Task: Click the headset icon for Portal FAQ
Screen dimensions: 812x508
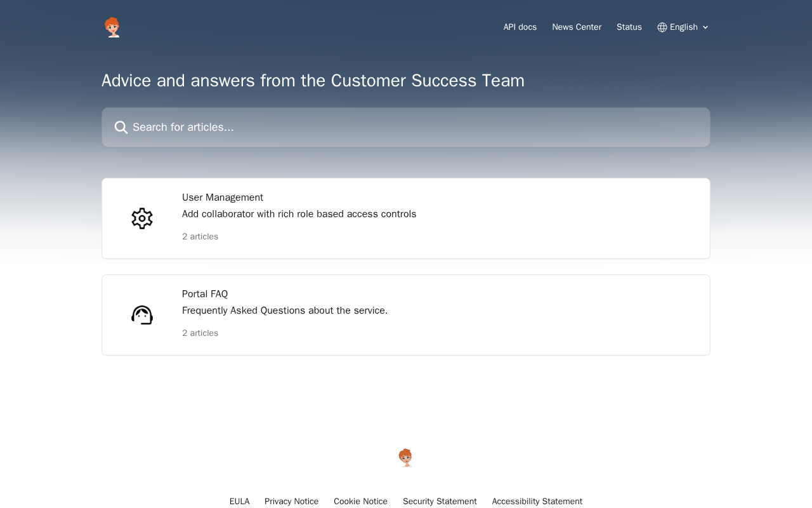Action: point(142,315)
